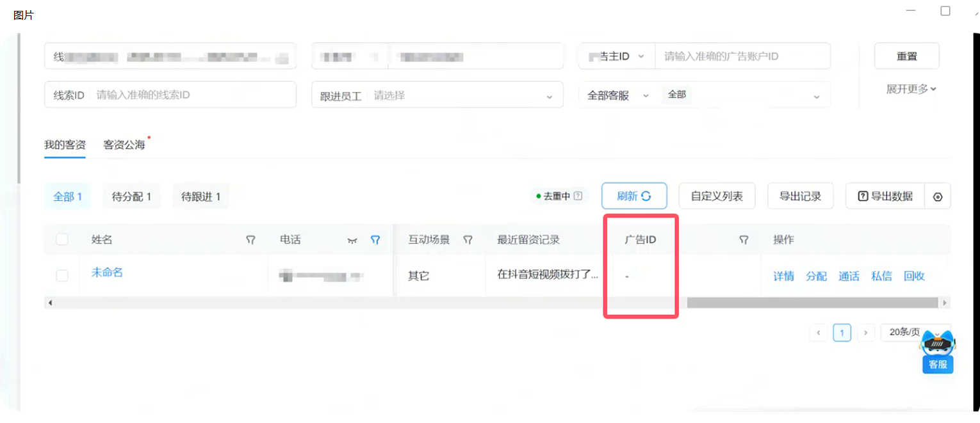
Task: Click the 其它 interaction scene cell
Action: point(418,276)
